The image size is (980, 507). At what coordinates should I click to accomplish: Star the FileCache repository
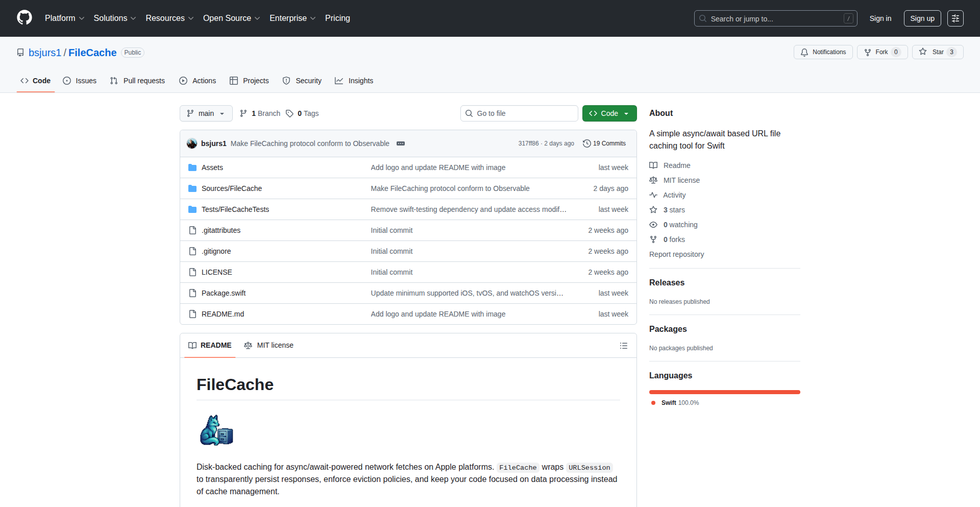pyautogui.click(x=932, y=52)
